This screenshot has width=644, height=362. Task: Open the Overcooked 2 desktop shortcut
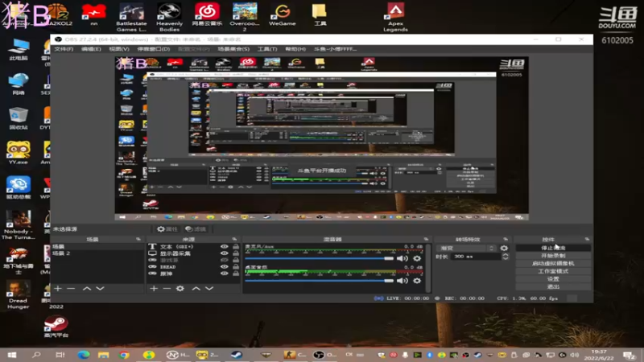click(245, 17)
